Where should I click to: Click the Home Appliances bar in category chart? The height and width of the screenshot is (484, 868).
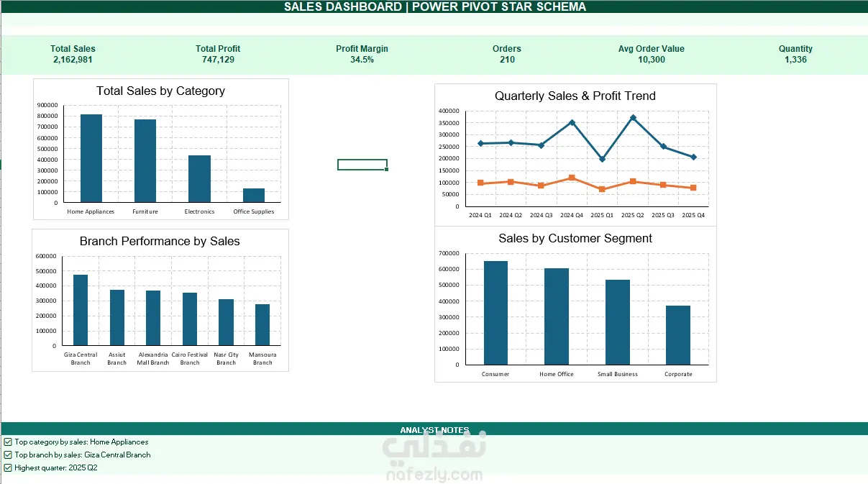point(91,158)
